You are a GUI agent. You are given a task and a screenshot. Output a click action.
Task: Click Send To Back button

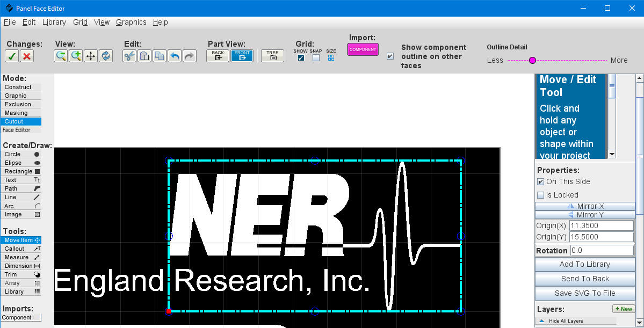point(585,279)
